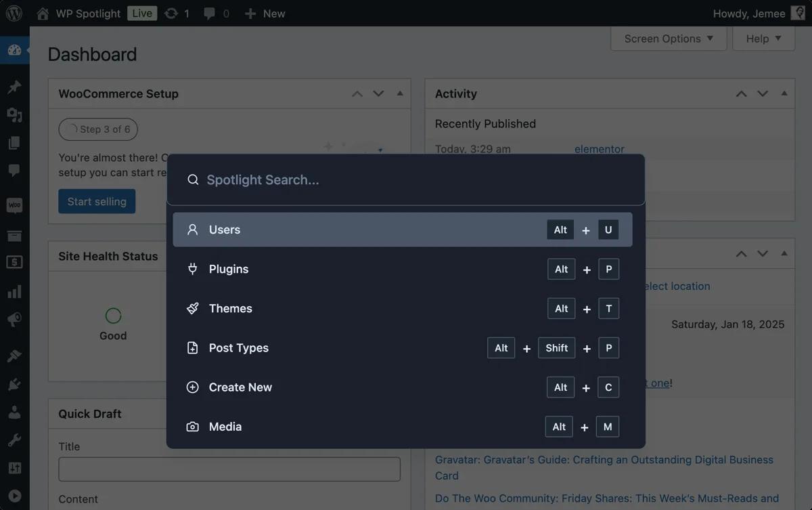Open Pages from the sidebar pages icon
Viewport: 812px width, 510px height.
[14, 143]
